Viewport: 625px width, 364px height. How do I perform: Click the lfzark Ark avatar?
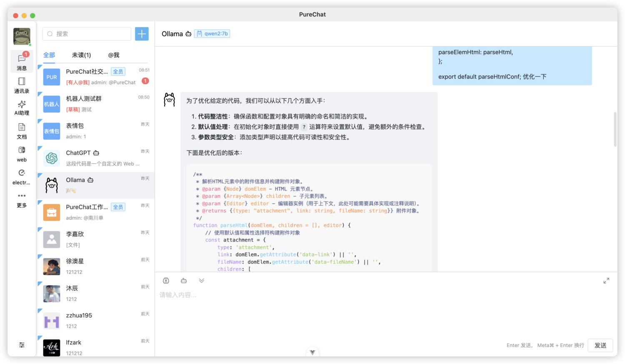(x=52, y=347)
